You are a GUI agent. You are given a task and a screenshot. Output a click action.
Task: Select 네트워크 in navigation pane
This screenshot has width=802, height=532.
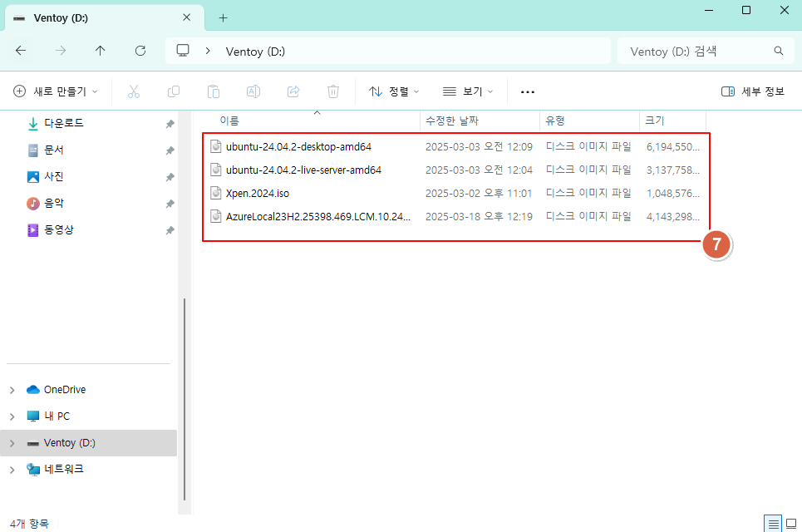tap(63, 469)
